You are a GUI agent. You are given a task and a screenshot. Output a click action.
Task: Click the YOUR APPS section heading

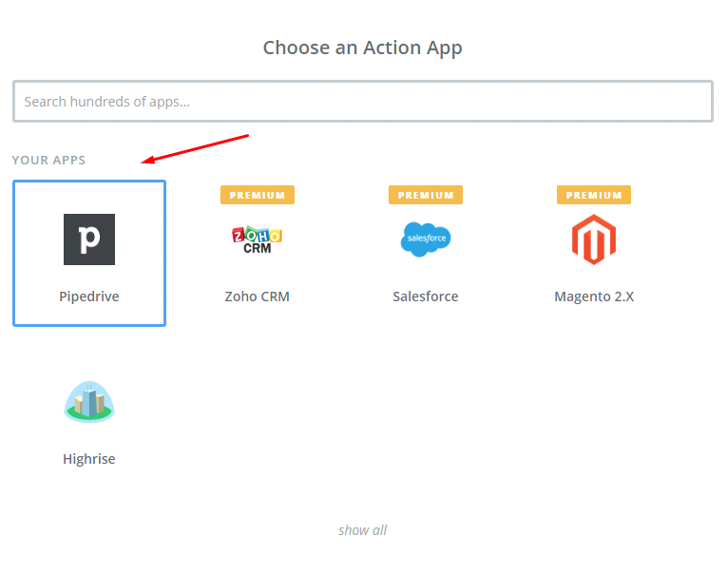coord(48,160)
